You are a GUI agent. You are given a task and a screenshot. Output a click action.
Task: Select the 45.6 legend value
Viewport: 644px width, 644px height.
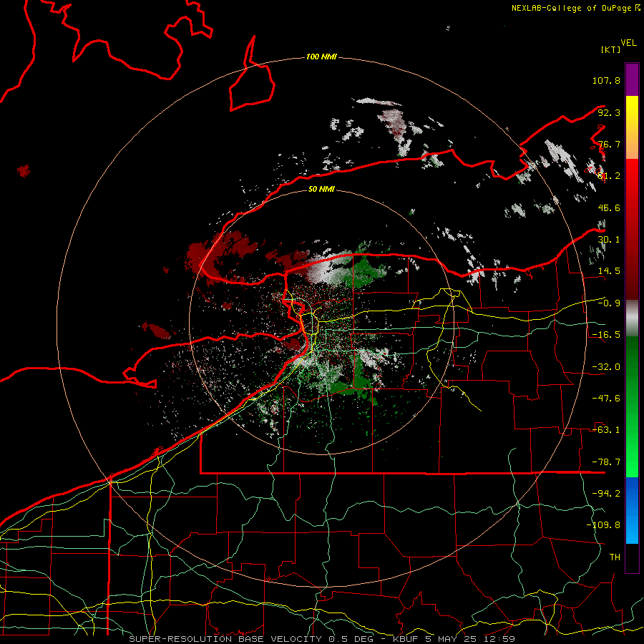[609, 208]
